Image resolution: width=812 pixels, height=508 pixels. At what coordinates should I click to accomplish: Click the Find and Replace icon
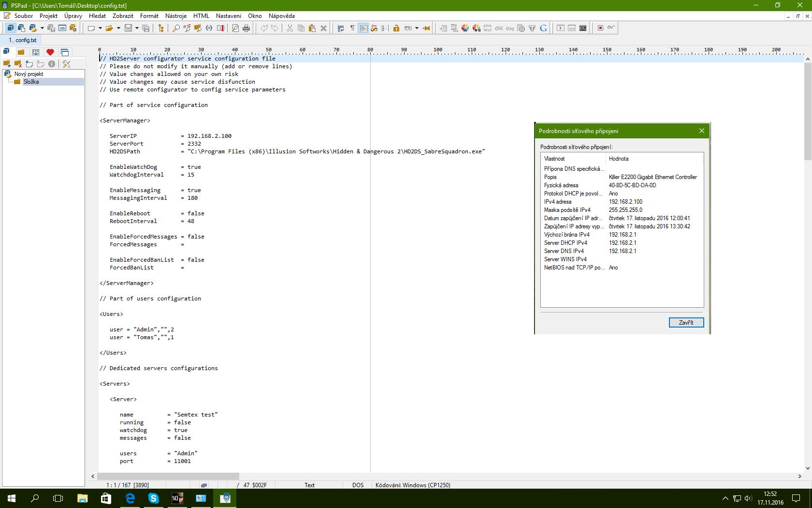(187, 28)
